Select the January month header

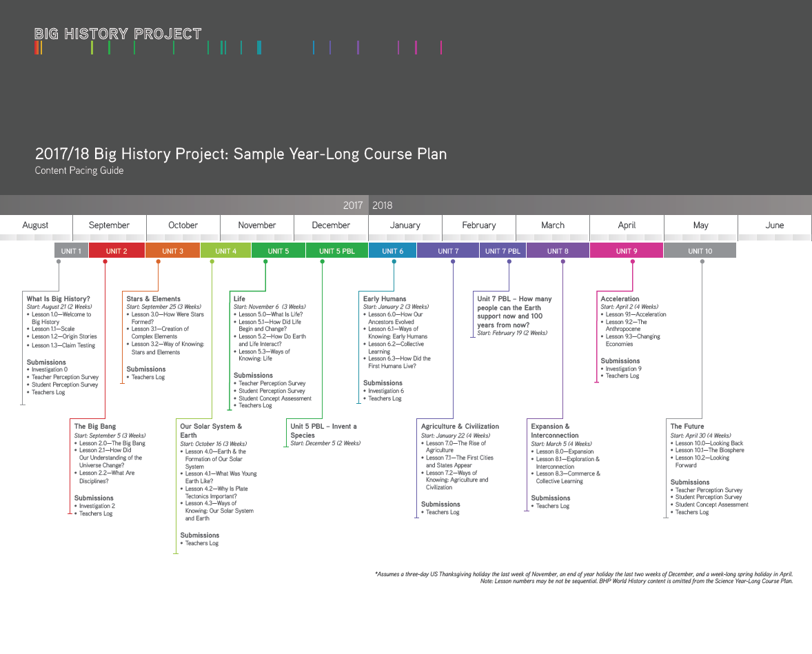coord(405,225)
